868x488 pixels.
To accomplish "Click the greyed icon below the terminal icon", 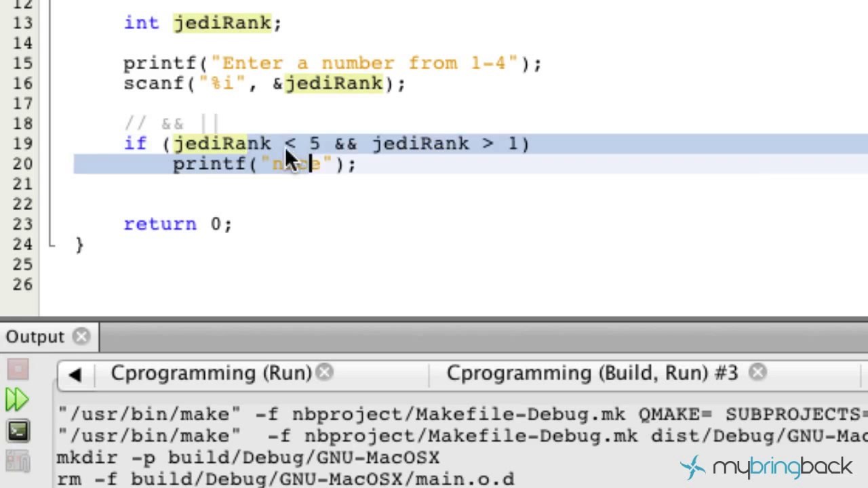I will pyautogui.click(x=18, y=462).
